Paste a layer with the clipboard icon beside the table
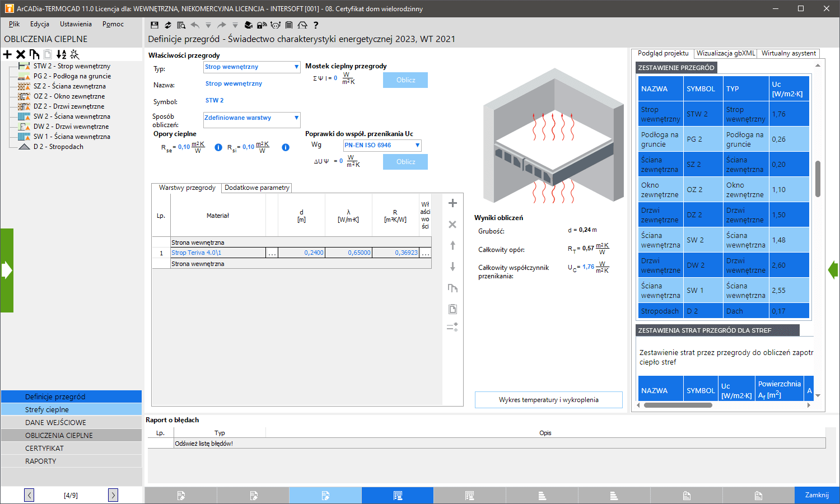Screen dimensions: 840x504 pos(453,309)
